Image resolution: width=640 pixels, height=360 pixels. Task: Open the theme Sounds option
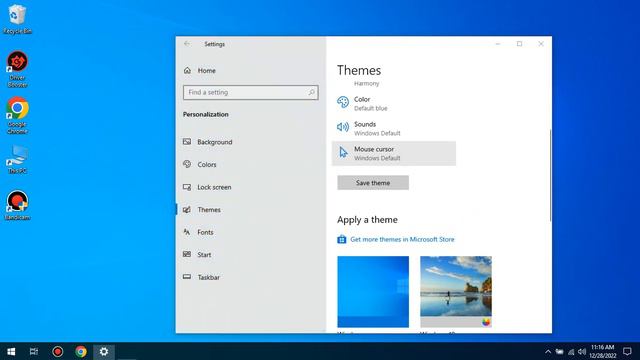coord(394,129)
